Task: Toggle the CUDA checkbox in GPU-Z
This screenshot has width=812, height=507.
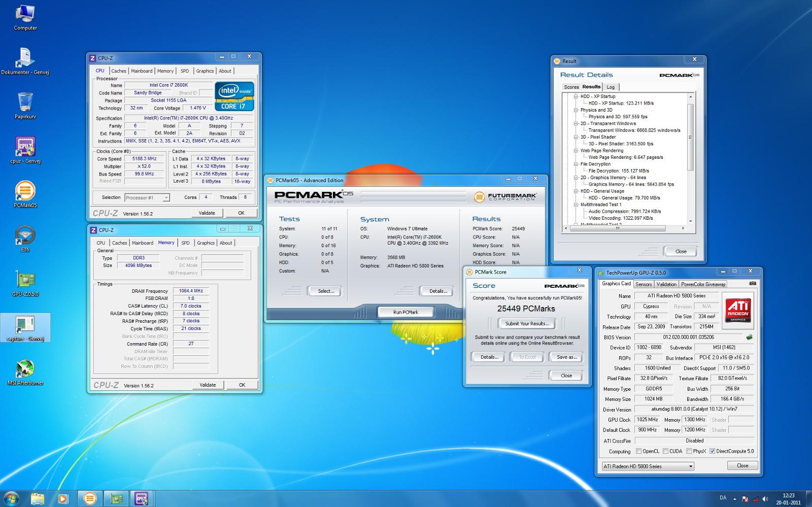Action: tap(665, 451)
